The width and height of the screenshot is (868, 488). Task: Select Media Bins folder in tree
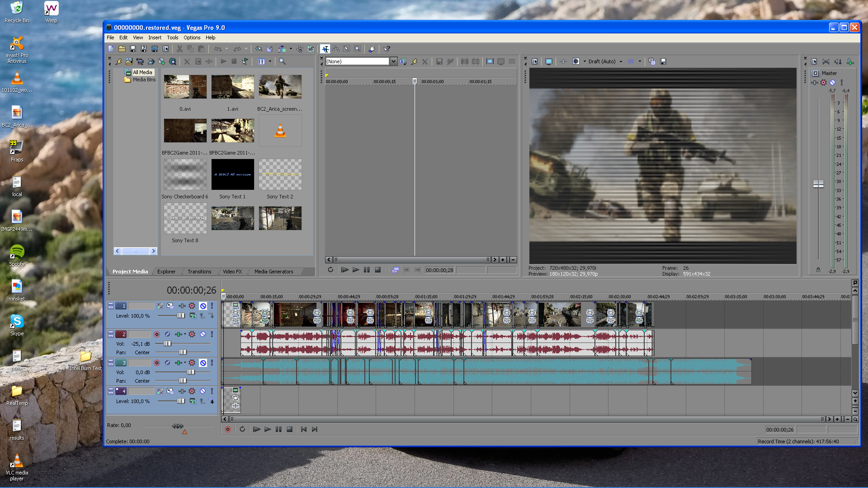point(144,80)
